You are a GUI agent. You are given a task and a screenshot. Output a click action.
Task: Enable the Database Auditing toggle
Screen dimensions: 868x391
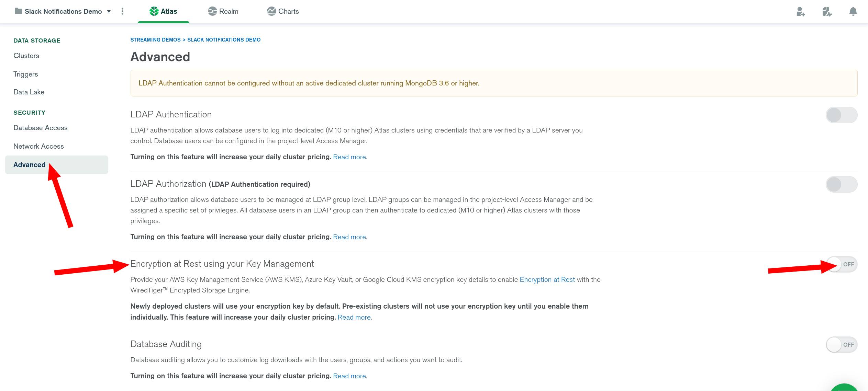click(x=841, y=345)
